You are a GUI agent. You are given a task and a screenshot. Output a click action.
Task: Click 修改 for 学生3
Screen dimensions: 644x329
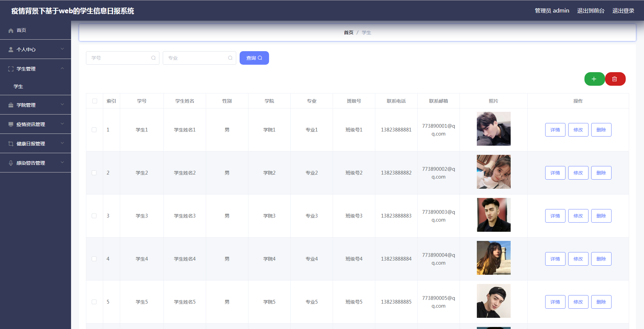tap(578, 216)
